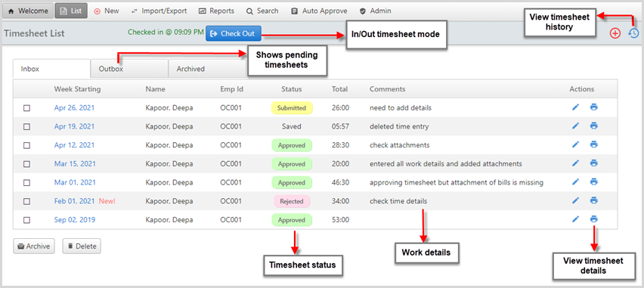The width and height of the screenshot is (644, 288).
Task: Click the pencil icon in Apr 19, 2021 row
Action: [575, 126]
